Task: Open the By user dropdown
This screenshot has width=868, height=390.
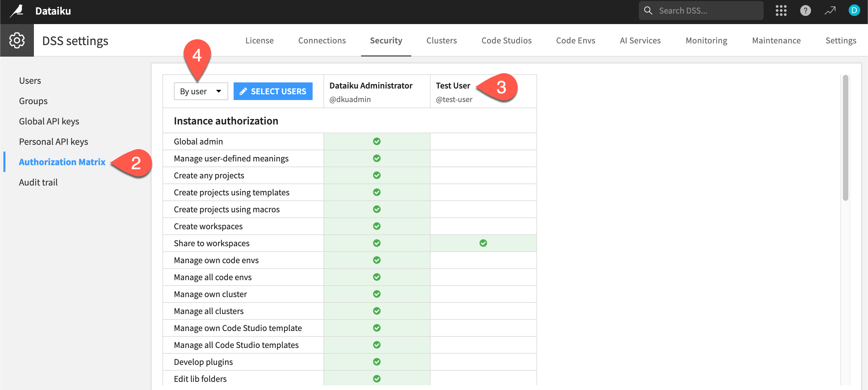Action: pos(201,91)
